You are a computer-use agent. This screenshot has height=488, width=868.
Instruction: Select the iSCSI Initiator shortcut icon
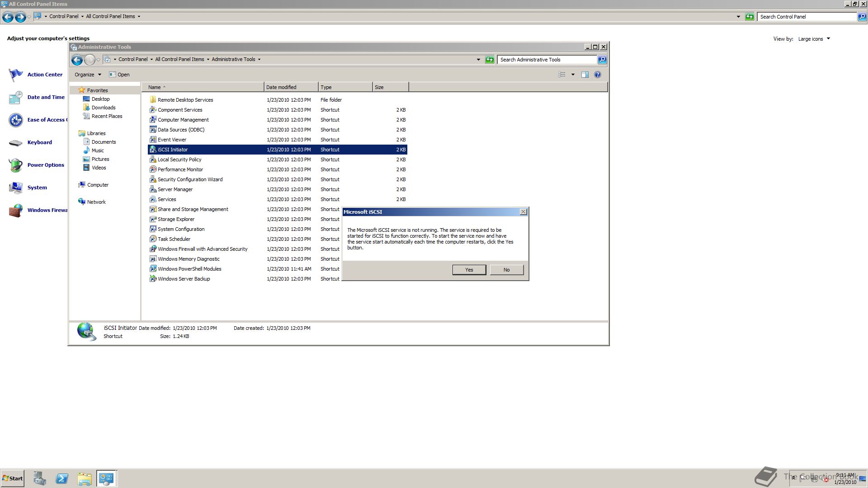tap(153, 150)
